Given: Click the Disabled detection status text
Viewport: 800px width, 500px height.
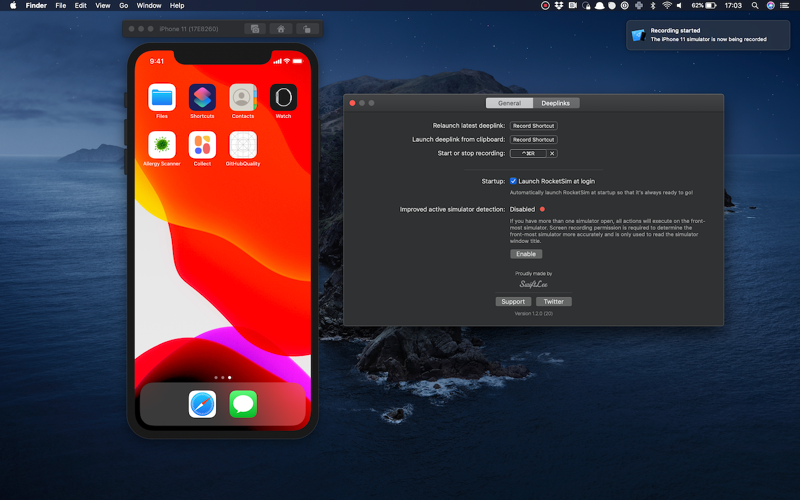Looking at the screenshot, I should tap(522, 209).
